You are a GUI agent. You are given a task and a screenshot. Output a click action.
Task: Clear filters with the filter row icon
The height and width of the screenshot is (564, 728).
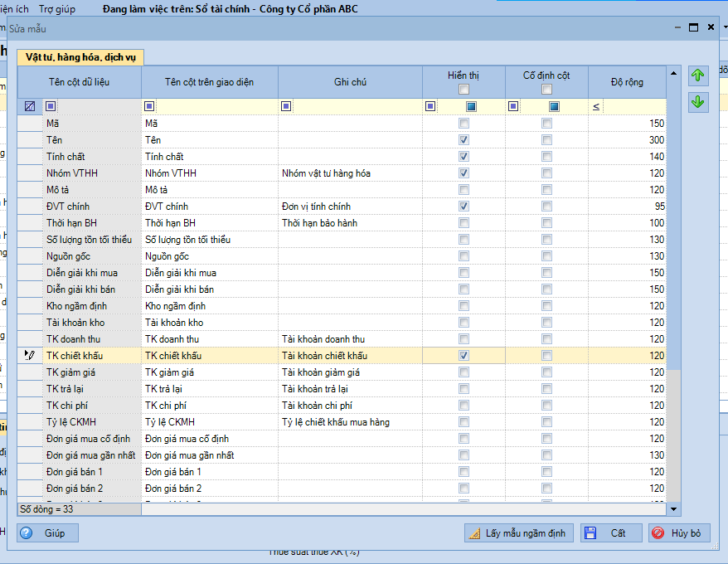coord(30,106)
